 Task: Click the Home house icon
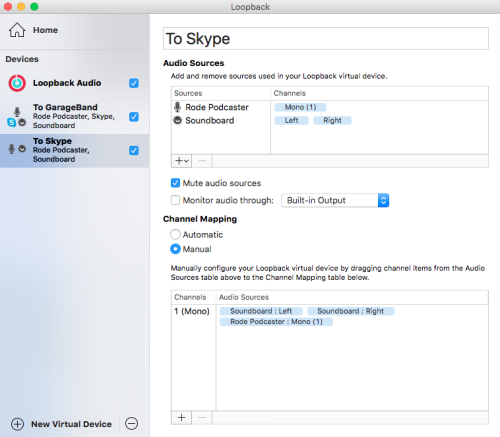17,30
